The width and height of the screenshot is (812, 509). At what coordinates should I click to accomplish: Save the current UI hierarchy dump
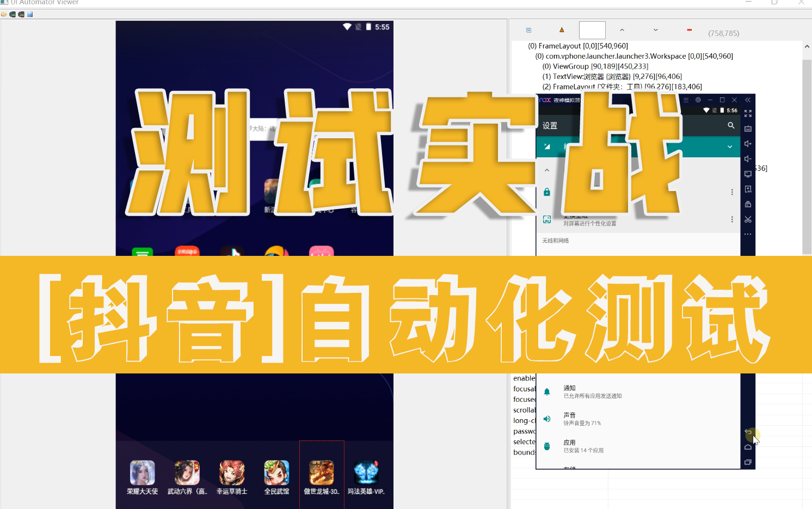point(29,14)
